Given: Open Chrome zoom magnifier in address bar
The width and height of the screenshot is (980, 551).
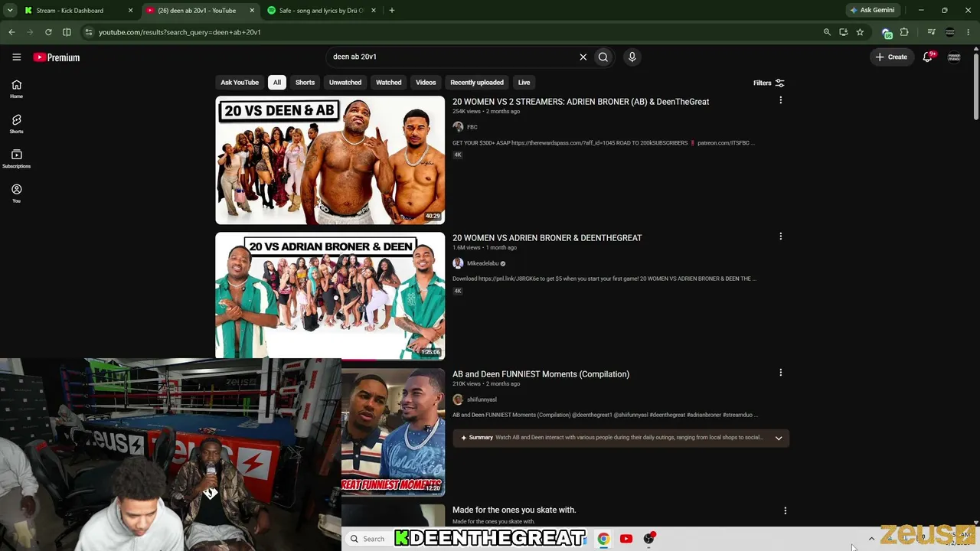Looking at the screenshot, I should 827,32.
